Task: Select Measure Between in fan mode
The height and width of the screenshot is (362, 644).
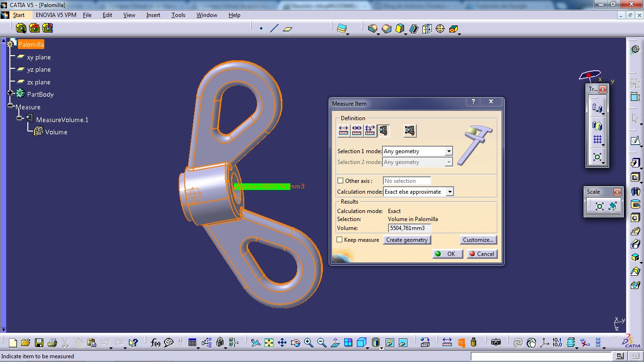Action: click(370, 131)
